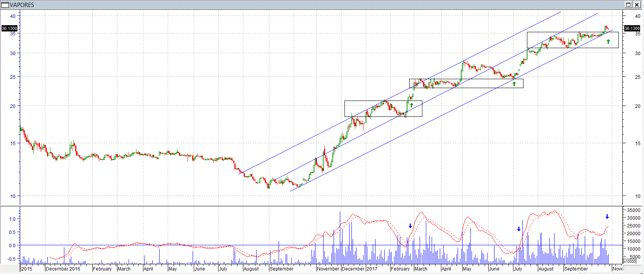Click 30 on the right price scale
The height and width of the screenshot is (274, 644).
pyautogui.click(x=637, y=53)
